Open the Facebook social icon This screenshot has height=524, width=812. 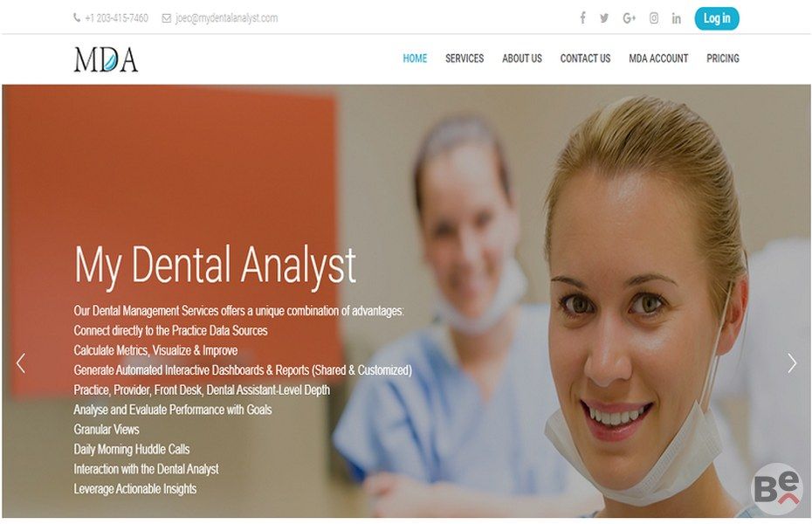pos(582,18)
